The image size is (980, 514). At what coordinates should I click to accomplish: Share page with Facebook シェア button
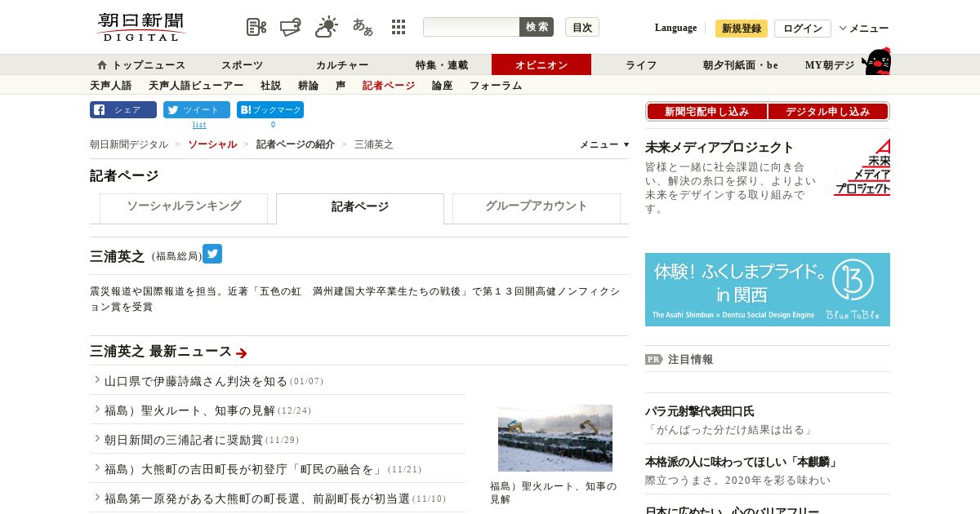pyautogui.click(x=123, y=110)
